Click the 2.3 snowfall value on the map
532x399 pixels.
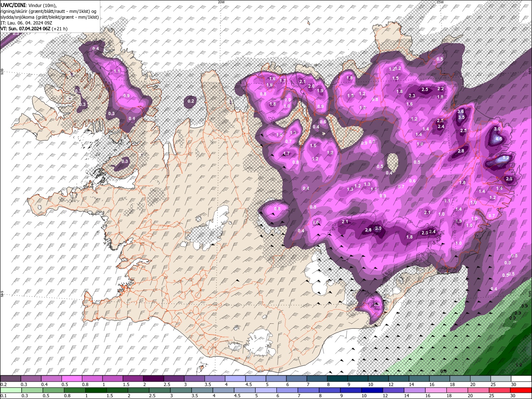coord(412,96)
